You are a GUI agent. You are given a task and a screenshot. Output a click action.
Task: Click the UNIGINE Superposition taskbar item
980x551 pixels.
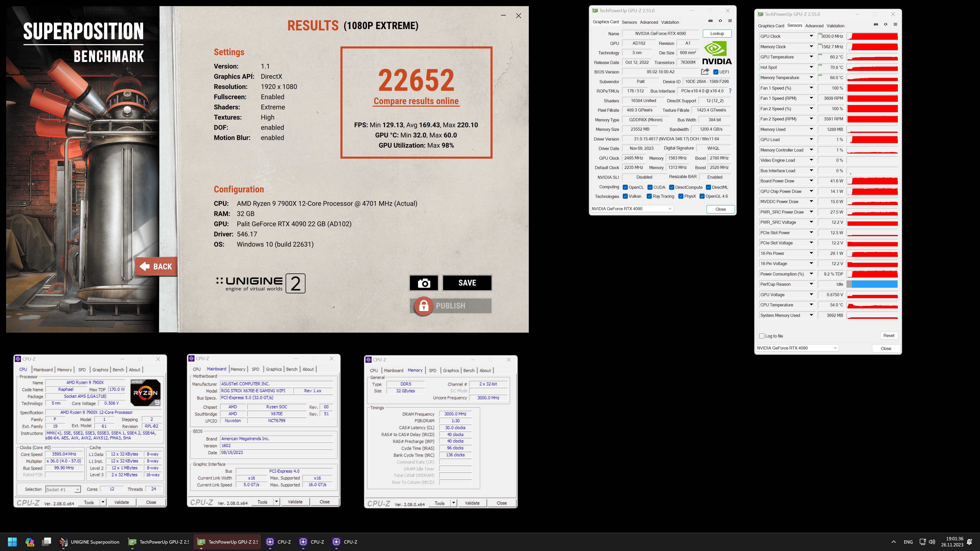click(x=89, y=542)
